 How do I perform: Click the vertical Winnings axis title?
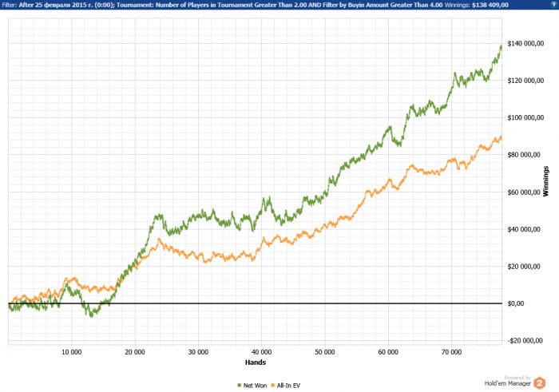[545, 181]
